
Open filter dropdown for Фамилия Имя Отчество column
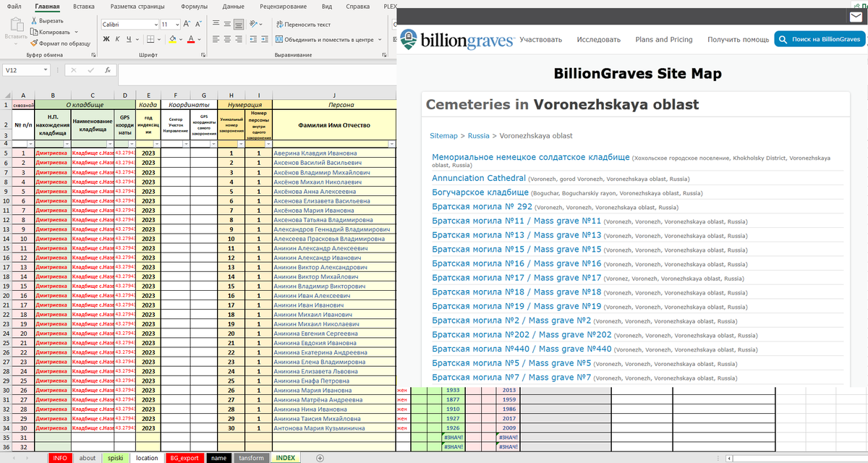click(x=392, y=144)
